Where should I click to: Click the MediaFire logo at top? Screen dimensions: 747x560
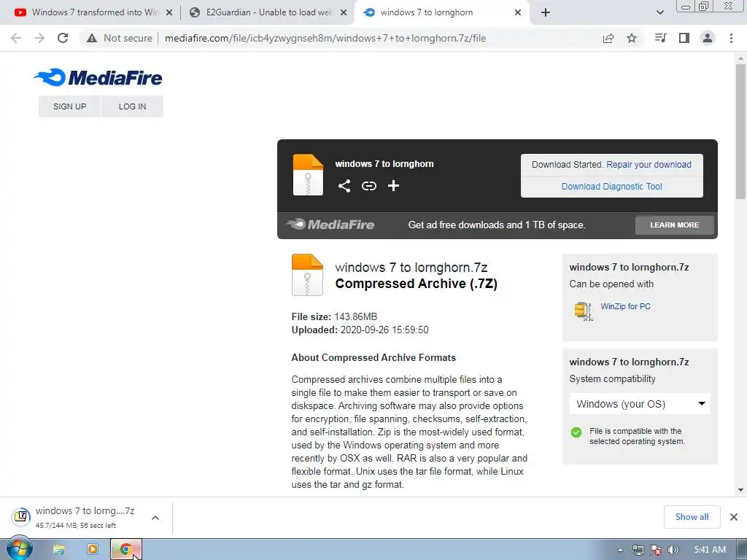point(98,77)
